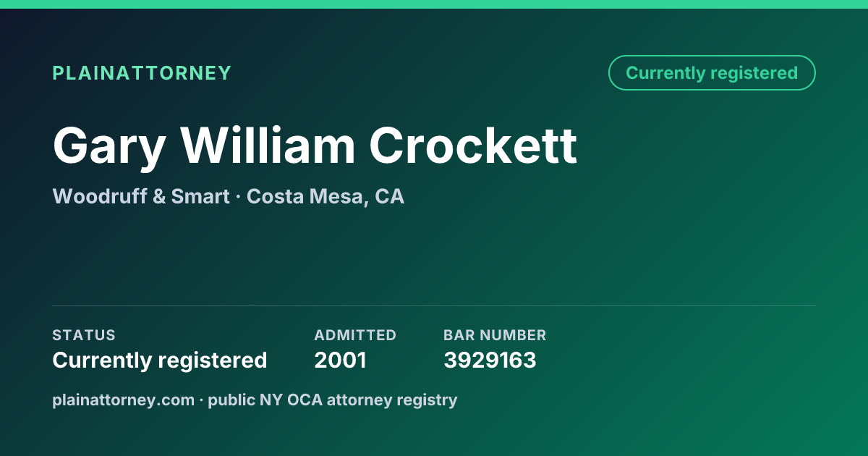Click the BAR NUMBER column label
Image resolution: width=868 pixels, height=456 pixels.
[495, 335]
